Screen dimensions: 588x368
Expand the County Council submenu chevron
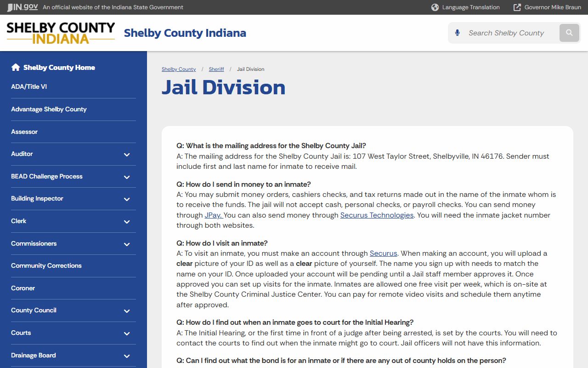point(127,311)
